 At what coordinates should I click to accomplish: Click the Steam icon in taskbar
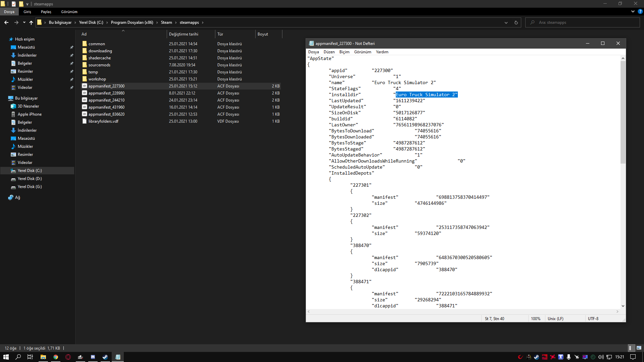[105, 357]
